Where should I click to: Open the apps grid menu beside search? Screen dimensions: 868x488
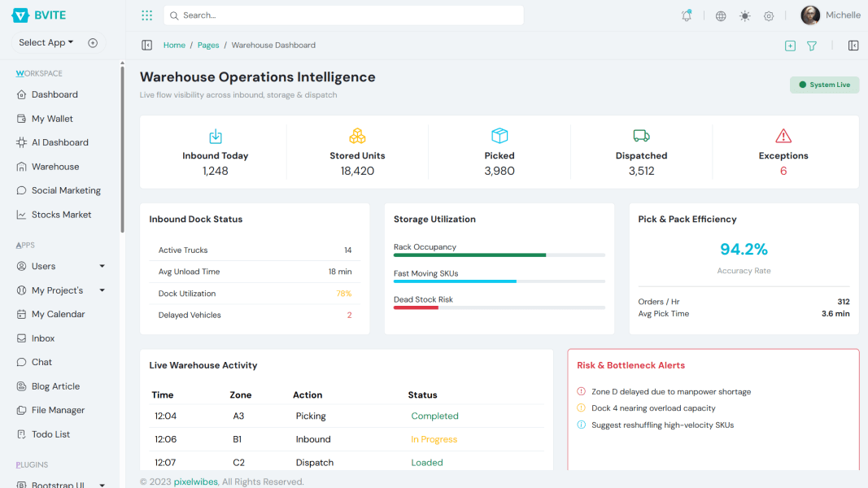[146, 15]
